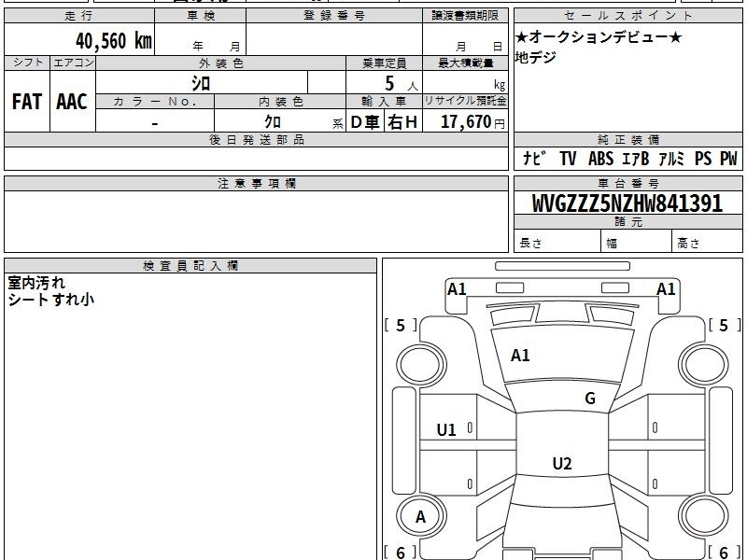Click 車検 inspection header
Viewport: 747px width, 560px height.
201,16
